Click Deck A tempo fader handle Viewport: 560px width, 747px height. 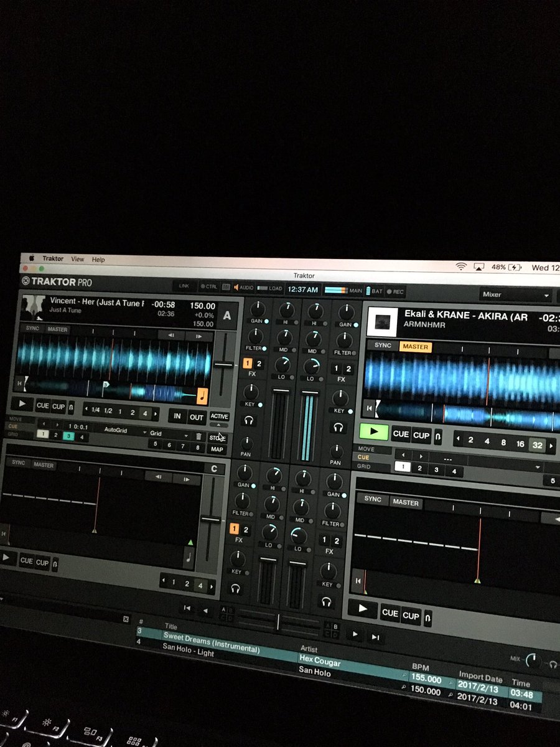(x=223, y=364)
